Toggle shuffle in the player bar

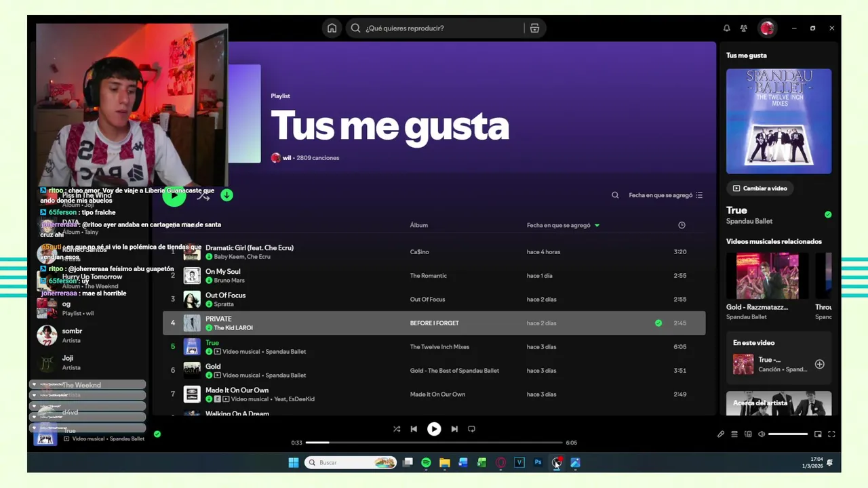pos(397,429)
